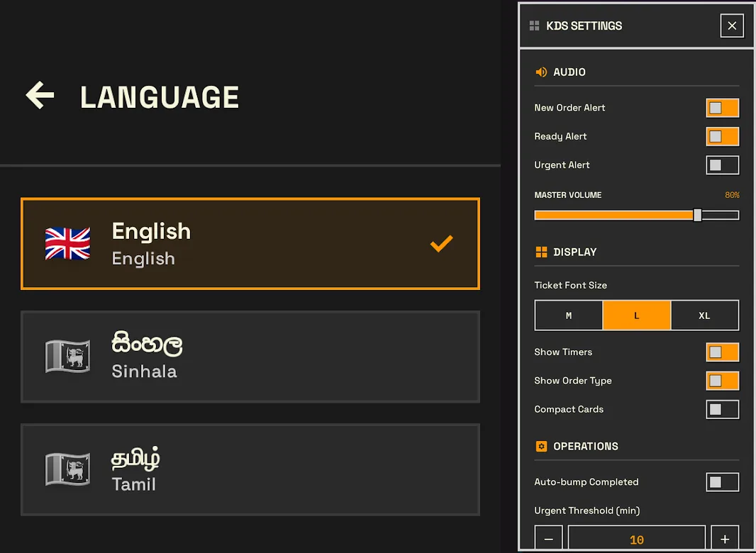Disable the Ready Alert switch
The width and height of the screenshot is (756, 553).
(x=722, y=136)
